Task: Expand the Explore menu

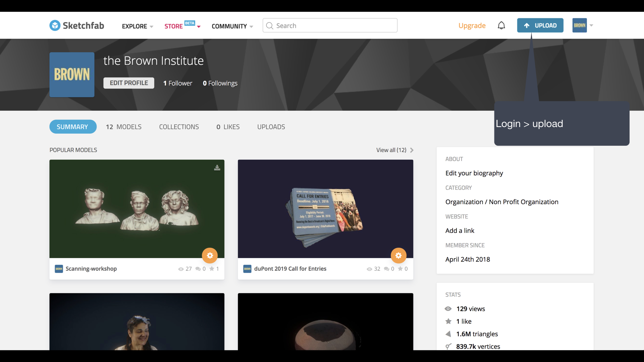Action: tap(138, 26)
